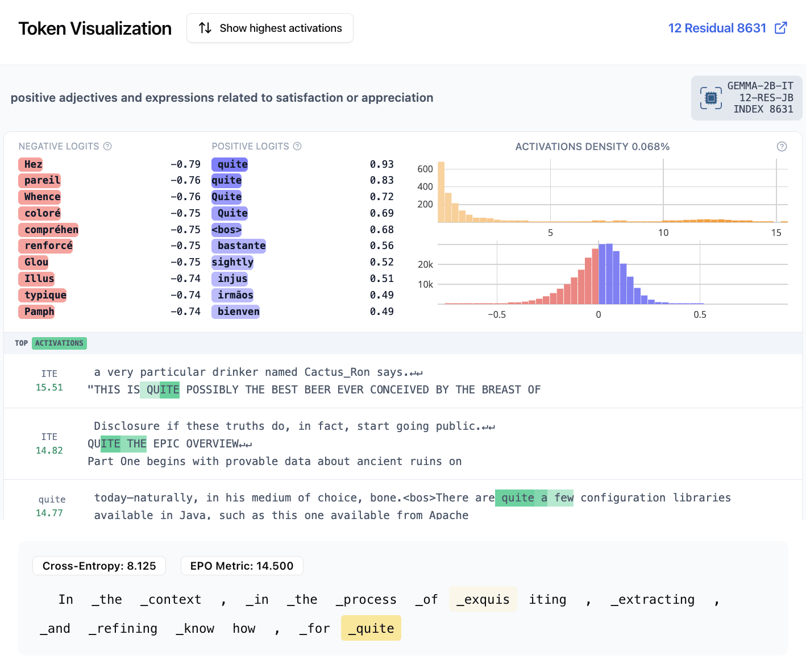Click the Cross-Entropy: 8.125 badge
This screenshot has width=806, height=672.
(99, 566)
